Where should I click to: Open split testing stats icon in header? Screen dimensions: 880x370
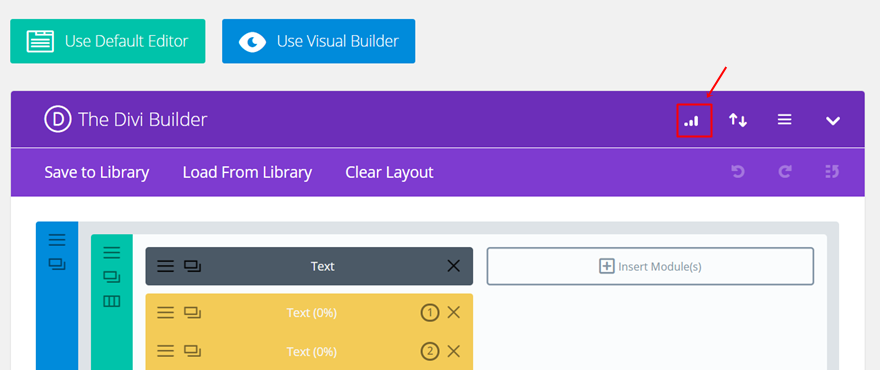pyautogui.click(x=691, y=120)
